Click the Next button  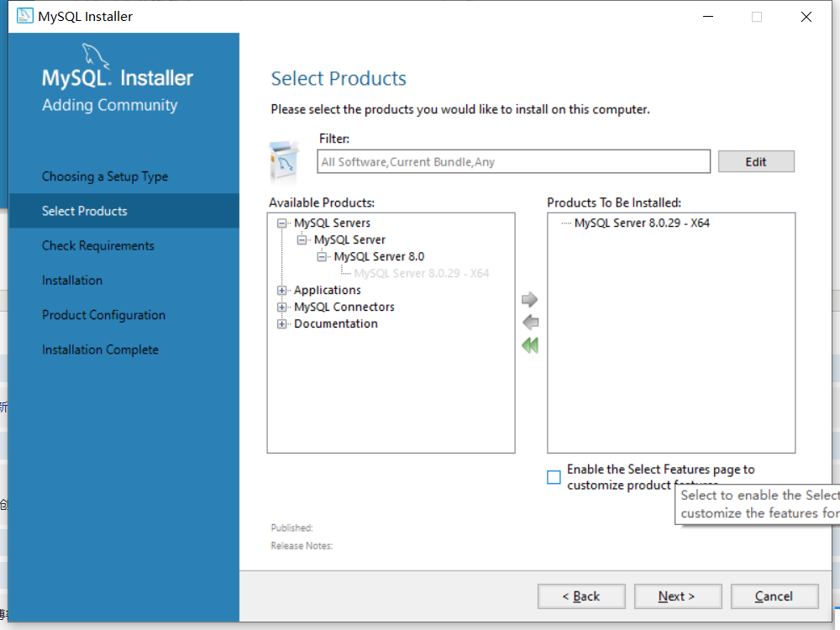[678, 596]
